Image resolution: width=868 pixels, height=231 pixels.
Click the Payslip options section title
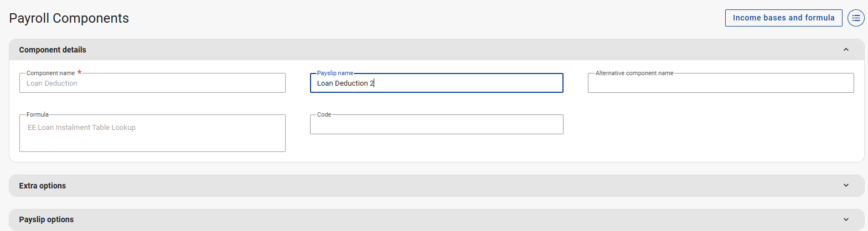tap(46, 219)
